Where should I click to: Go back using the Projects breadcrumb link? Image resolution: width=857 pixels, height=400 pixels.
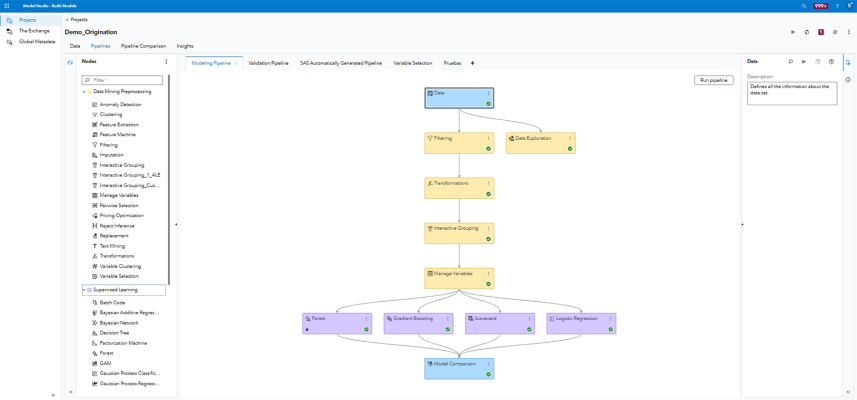79,19
